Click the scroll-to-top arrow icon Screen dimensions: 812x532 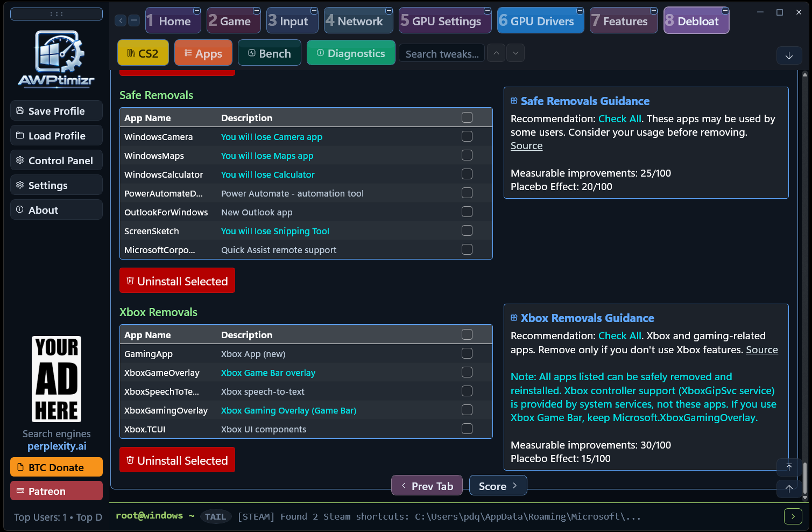(789, 467)
